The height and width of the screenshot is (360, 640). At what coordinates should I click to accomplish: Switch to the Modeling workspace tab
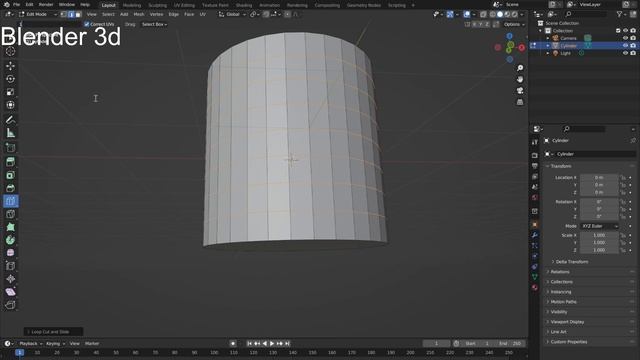[x=132, y=5]
